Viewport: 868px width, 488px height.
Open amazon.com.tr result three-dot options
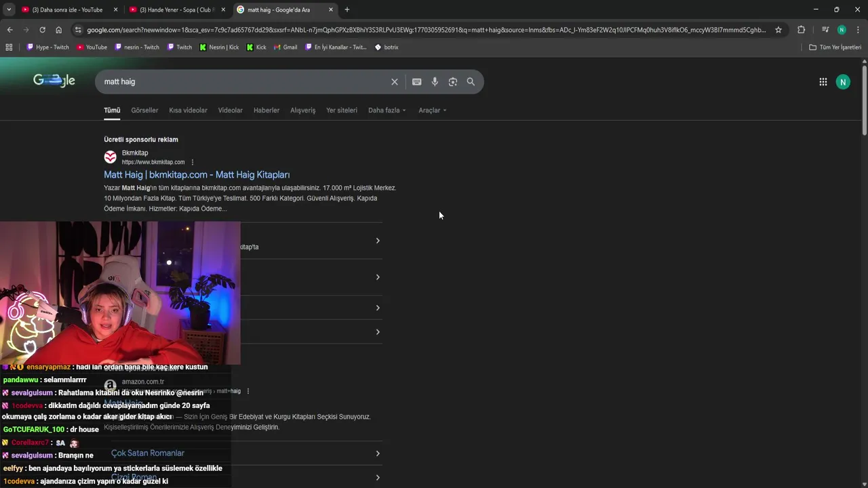coord(248,391)
